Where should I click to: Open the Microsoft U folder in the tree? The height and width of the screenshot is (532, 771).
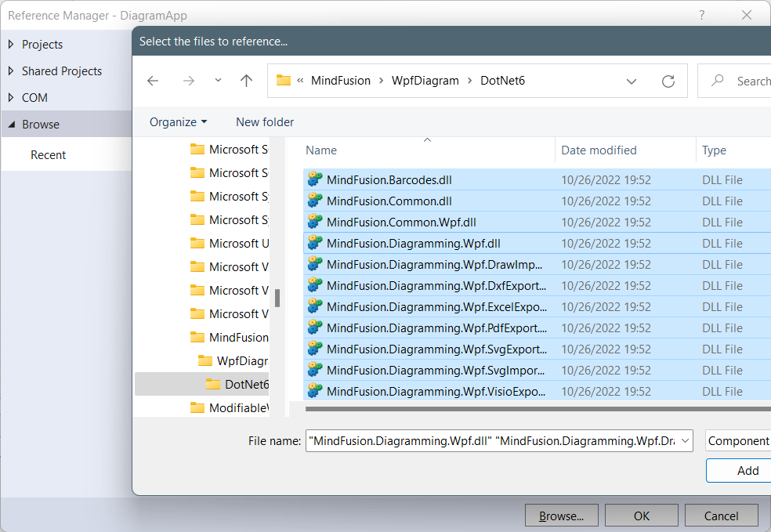coord(229,244)
